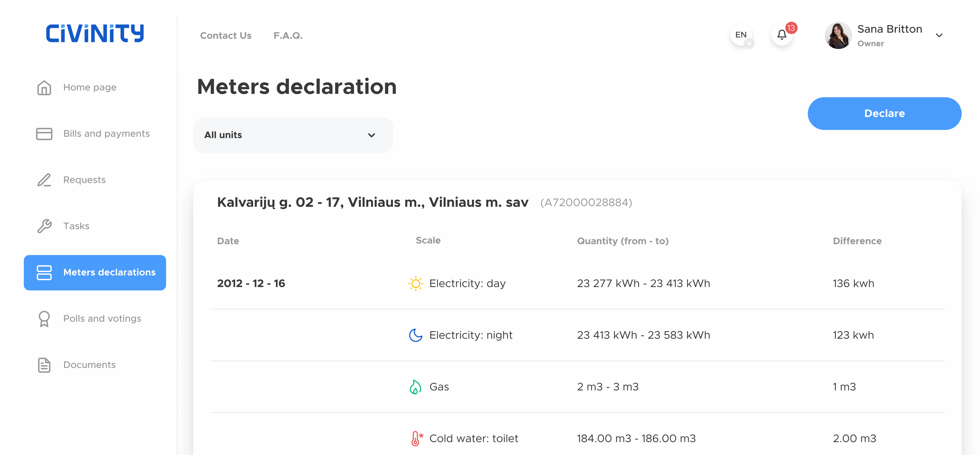Image resolution: width=980 pixels, height=455 pixels.
Task: Open the Contact Us link
Action: click(x=226, y=36)
